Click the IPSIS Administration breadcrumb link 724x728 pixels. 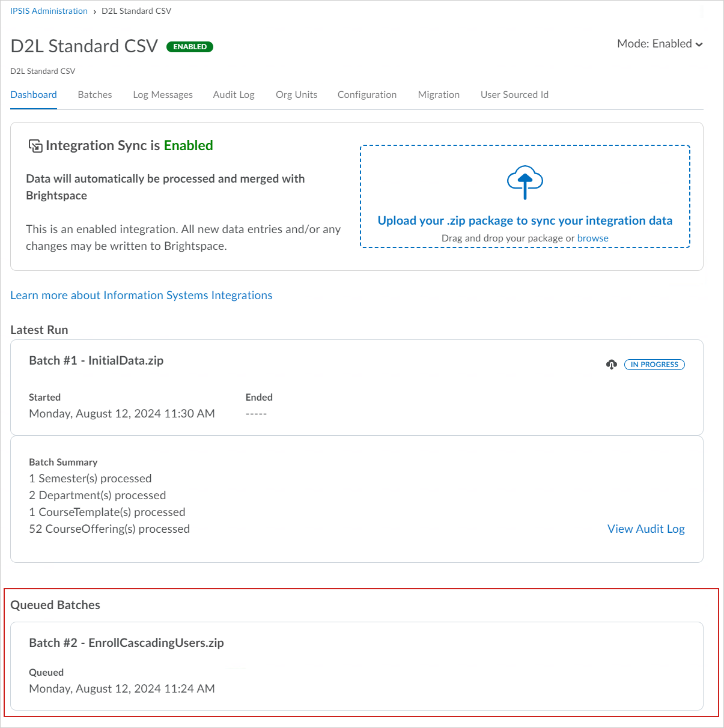pyautogui.click(x=49, y=11)
